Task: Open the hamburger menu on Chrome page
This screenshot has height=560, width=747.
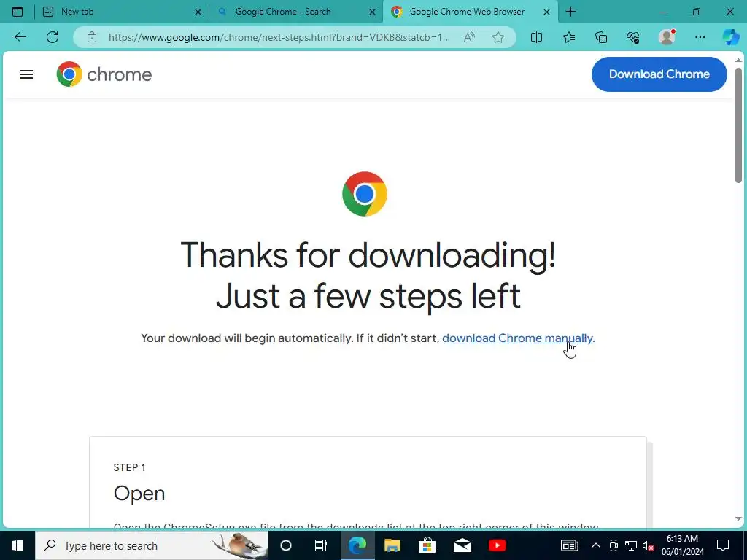Action: click(x=26, y=74)
